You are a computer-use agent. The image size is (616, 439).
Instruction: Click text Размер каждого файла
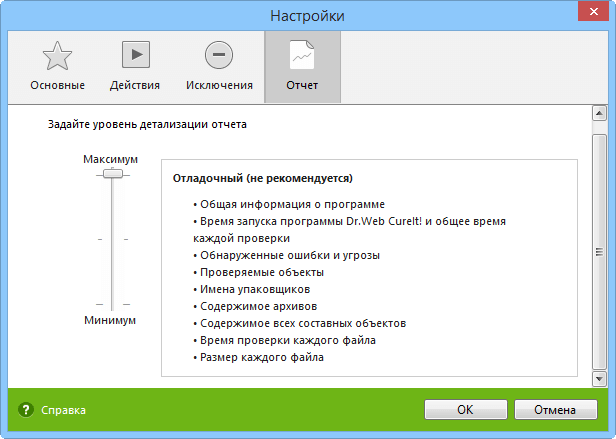pyautogui.click(x=262, y=357)
